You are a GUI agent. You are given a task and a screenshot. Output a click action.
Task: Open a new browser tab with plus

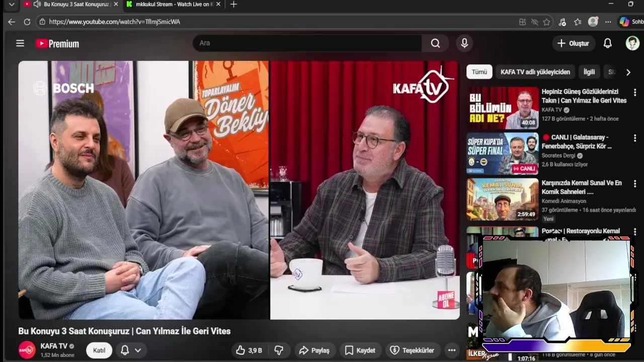pyautogui.click(x=233, y=4)
